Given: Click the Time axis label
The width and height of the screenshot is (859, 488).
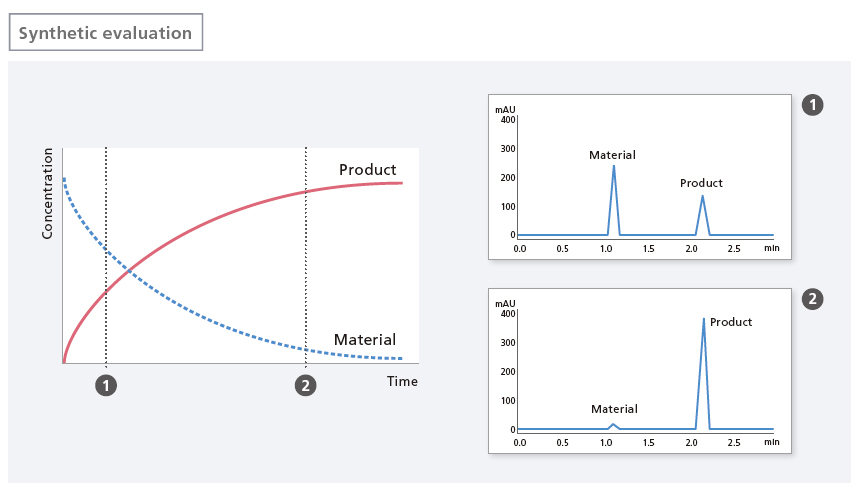Looking at the screenshot, I should (x=402, y=381).
